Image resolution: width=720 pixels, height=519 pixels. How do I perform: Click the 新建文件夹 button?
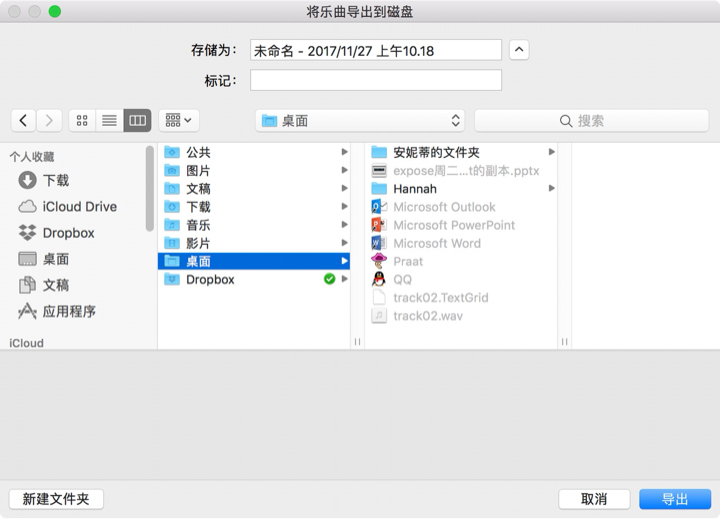point(56,499)
